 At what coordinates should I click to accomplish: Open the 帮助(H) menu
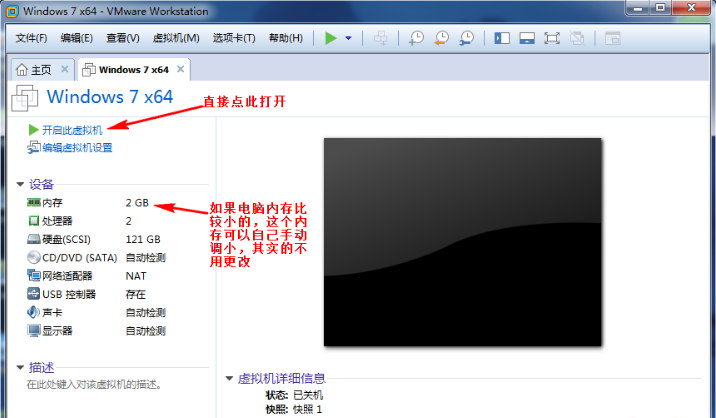285,38
